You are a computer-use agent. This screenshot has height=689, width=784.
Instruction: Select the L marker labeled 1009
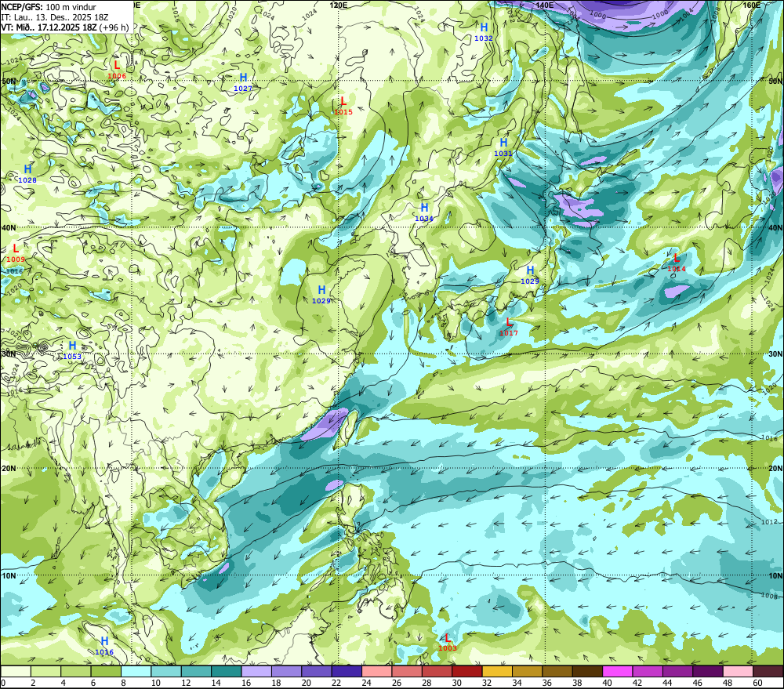[x=16, y=248]
